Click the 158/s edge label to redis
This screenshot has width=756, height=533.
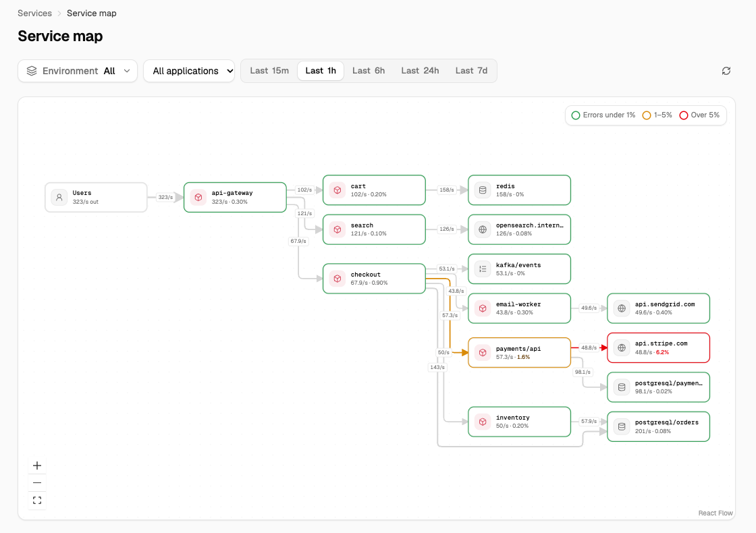click(x=446, y=190)
